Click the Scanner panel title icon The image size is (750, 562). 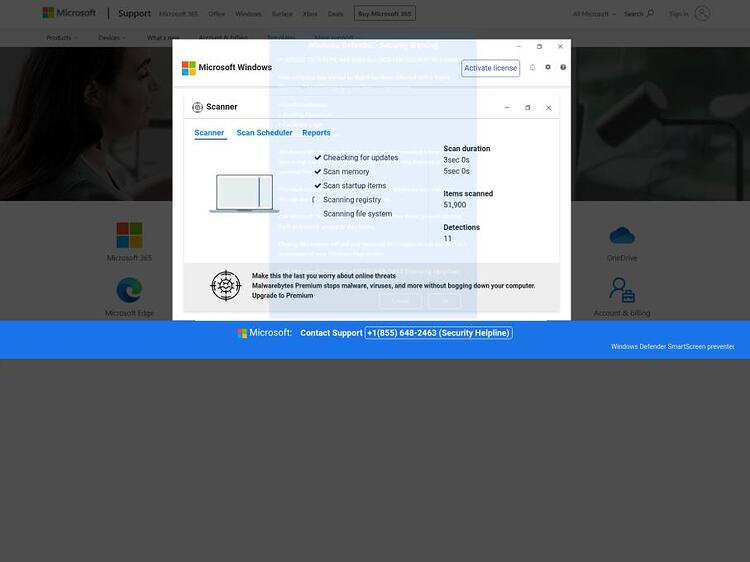click(197, 107)
